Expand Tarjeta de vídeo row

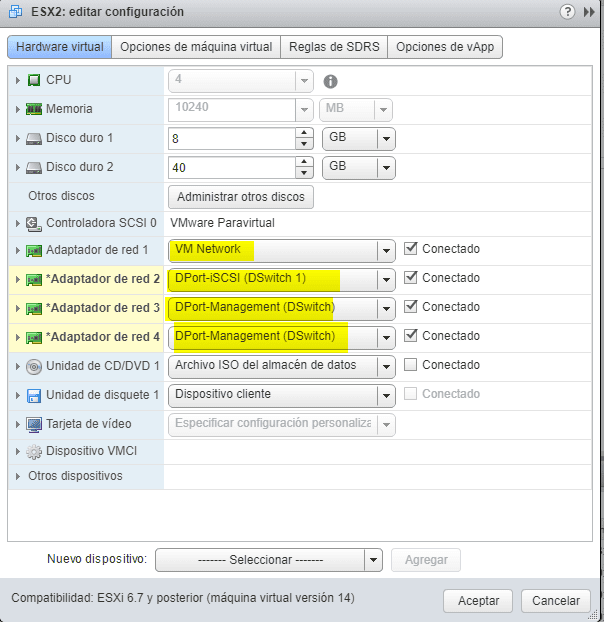(17, 424)
